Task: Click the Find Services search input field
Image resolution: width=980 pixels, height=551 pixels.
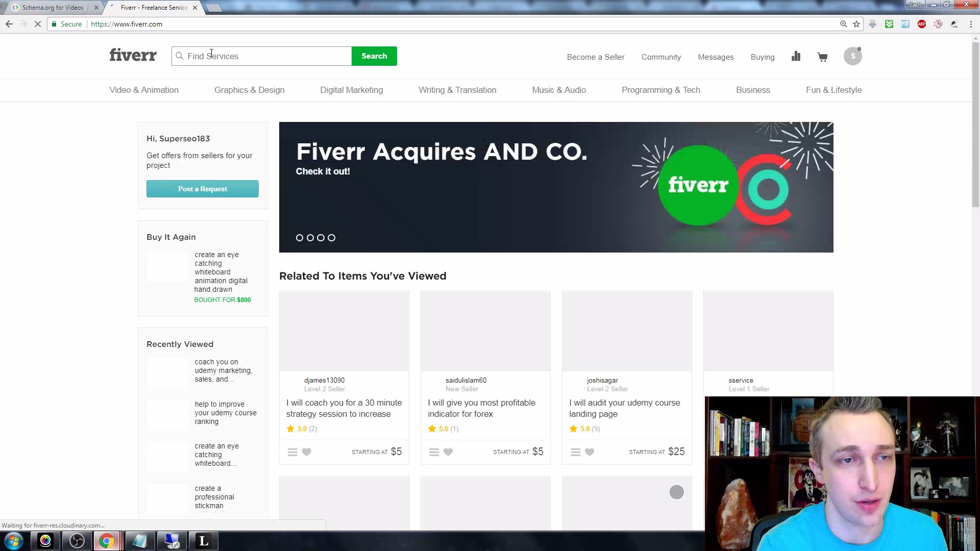Action: pyautogui.click(x=262, y=56)
